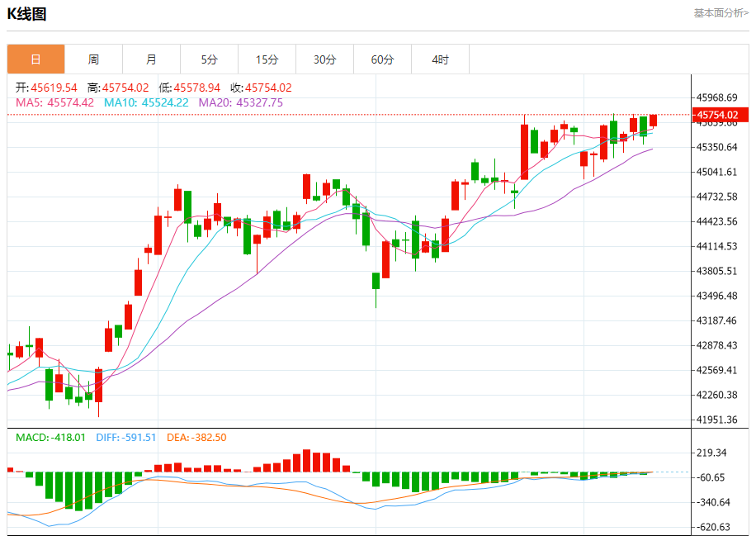Viewport: 756px width, 536px height.
Task: Click the high price value 高:45754.02
Action: (x=118, y=88)
